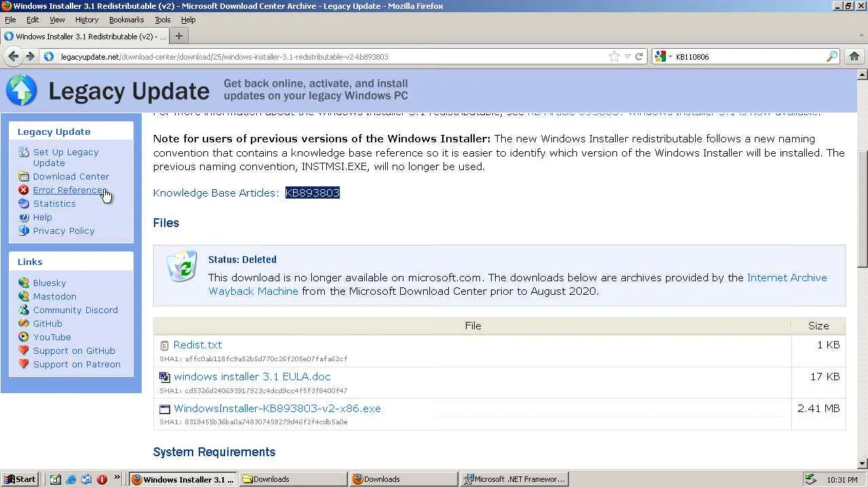868x488 pixels.
Task: Click the YouTube icon in Links
Action: tap(24, 337)
